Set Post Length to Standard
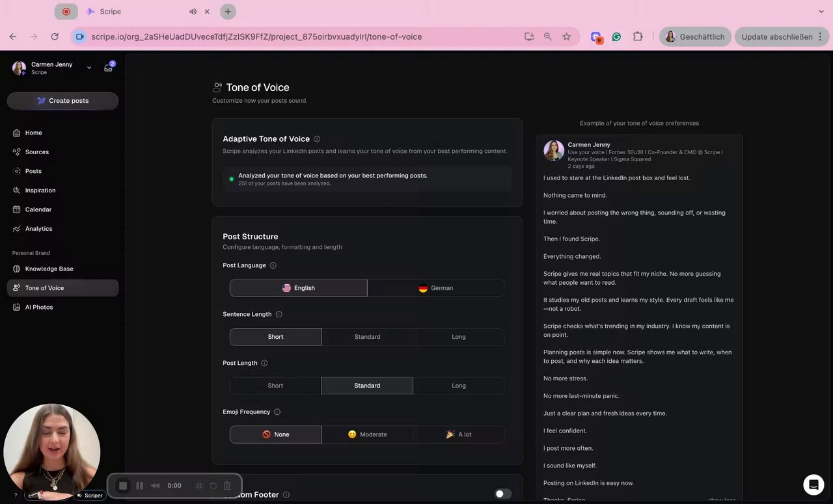 367,386
